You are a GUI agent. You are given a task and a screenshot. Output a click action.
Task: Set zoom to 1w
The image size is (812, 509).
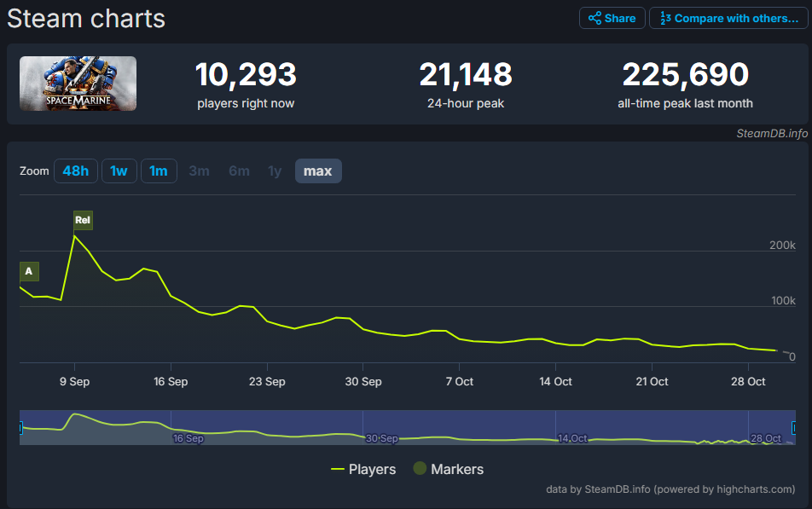119,171
